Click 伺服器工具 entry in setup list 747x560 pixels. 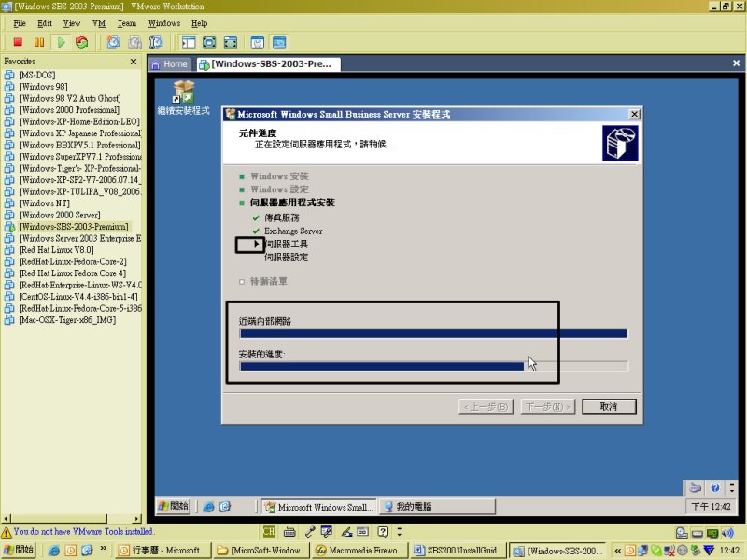287,245
